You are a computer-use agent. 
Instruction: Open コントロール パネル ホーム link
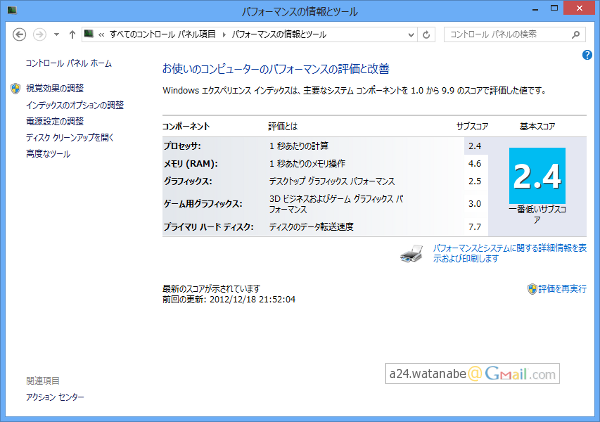(68, 64)
